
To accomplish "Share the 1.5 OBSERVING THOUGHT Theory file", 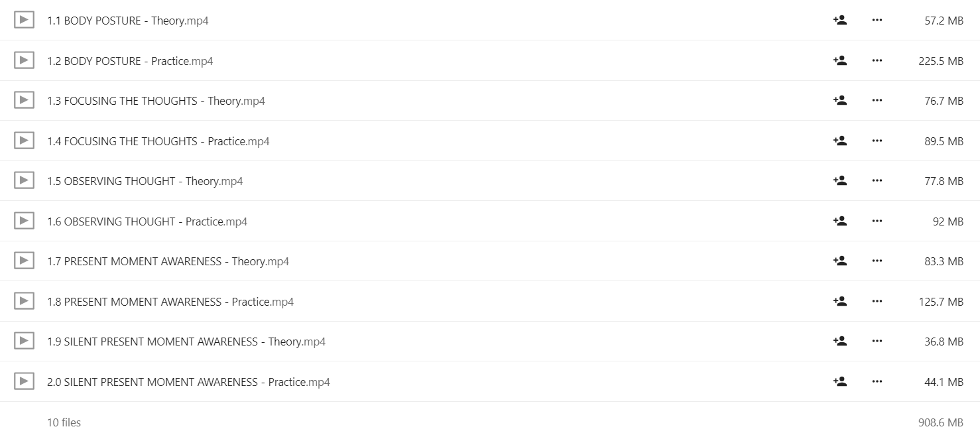I will pyautogui.click(x=840, y=180).
